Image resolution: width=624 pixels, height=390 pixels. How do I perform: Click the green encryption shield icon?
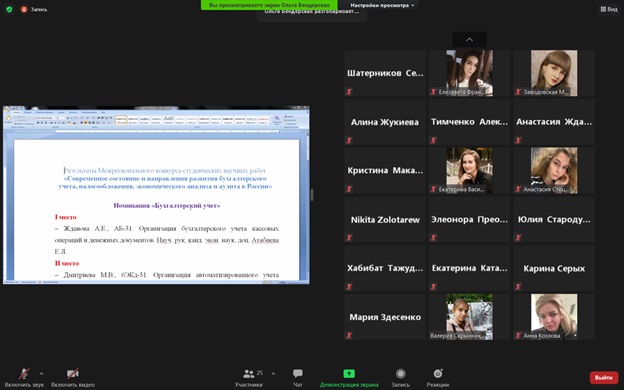click(x=9, y=9)
